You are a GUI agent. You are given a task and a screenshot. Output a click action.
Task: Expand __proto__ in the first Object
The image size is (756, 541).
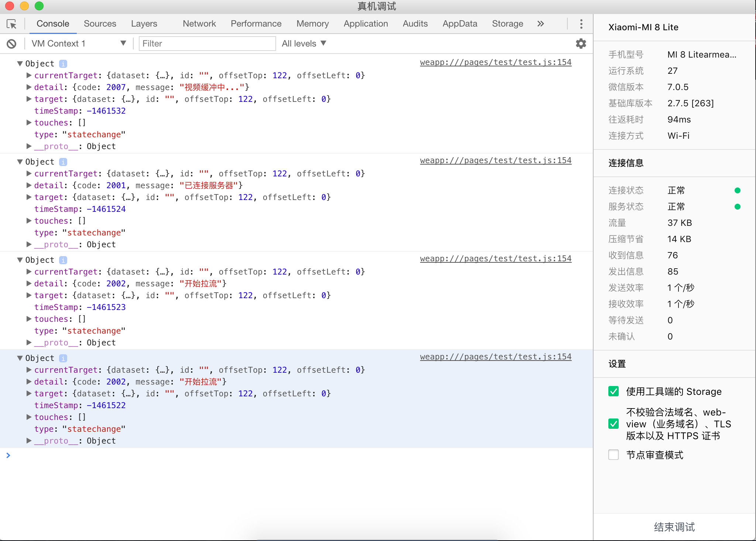click(x=29, y=146)
